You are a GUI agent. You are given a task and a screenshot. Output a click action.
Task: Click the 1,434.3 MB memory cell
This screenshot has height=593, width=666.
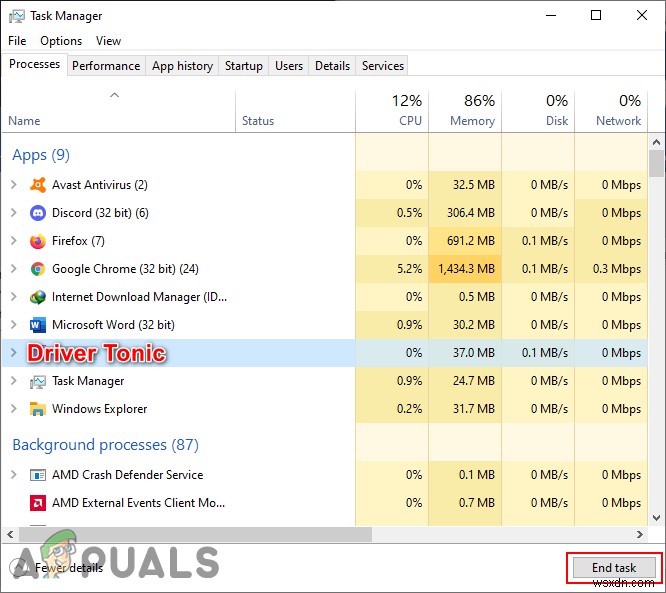465,269
